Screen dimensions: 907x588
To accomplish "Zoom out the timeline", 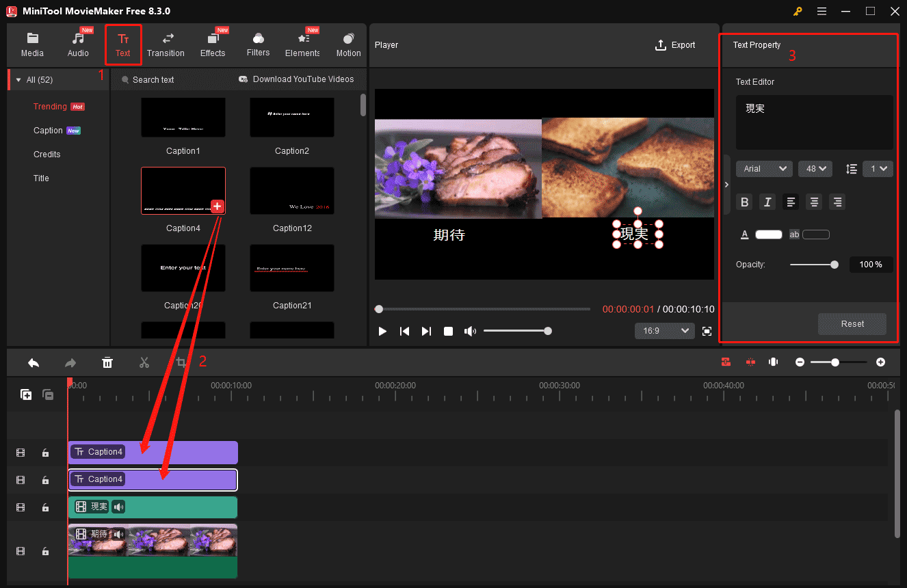I will (800, 362).
